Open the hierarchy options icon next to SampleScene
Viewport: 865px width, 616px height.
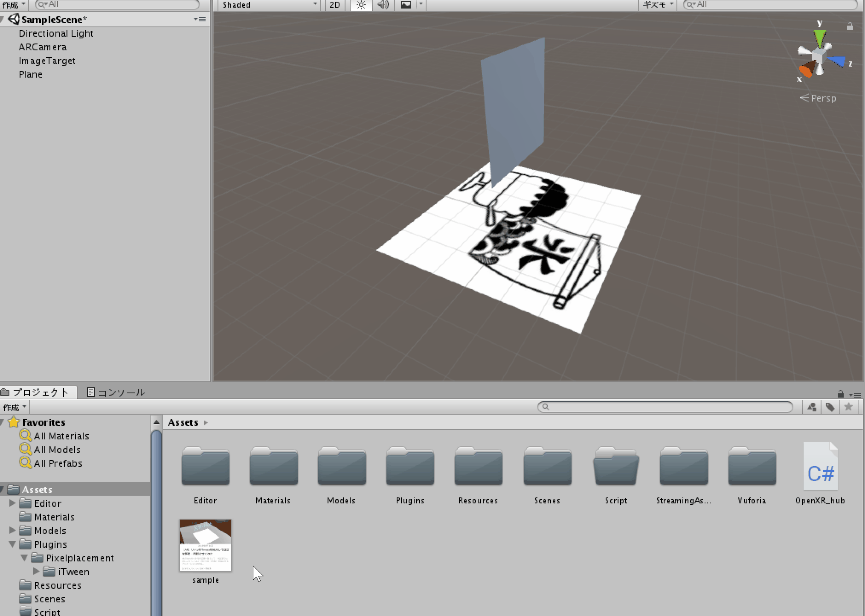199,19
